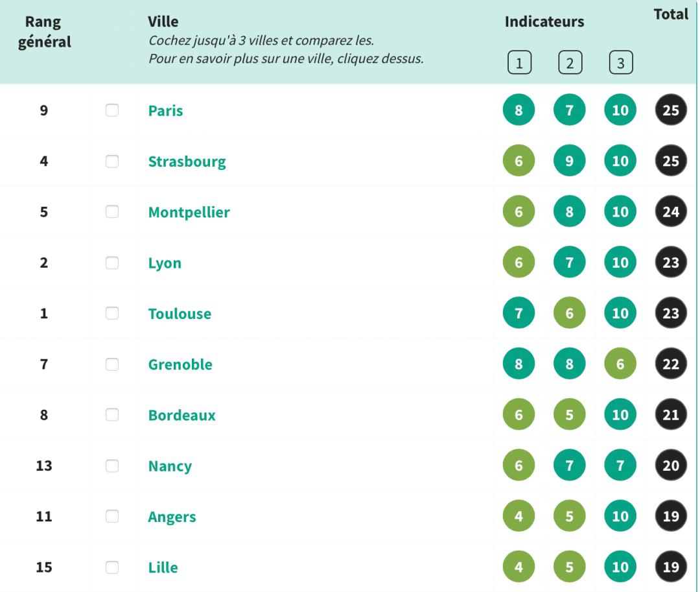Click Angers' indicator 1 score badge
The width and height of the screenshot is (700, 592).
point(519,517)
